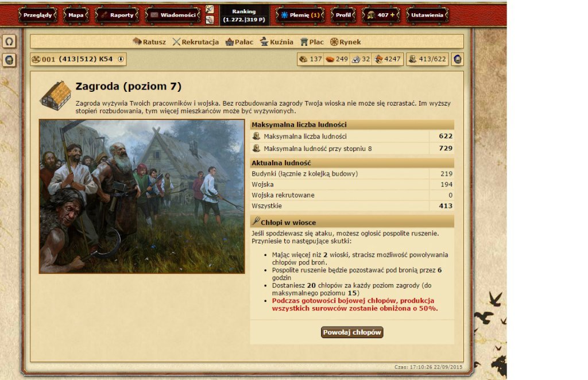Click the horseshoe icon in left sidebar
This screenshot has height=380, width=588.
[x=9, y=41]
